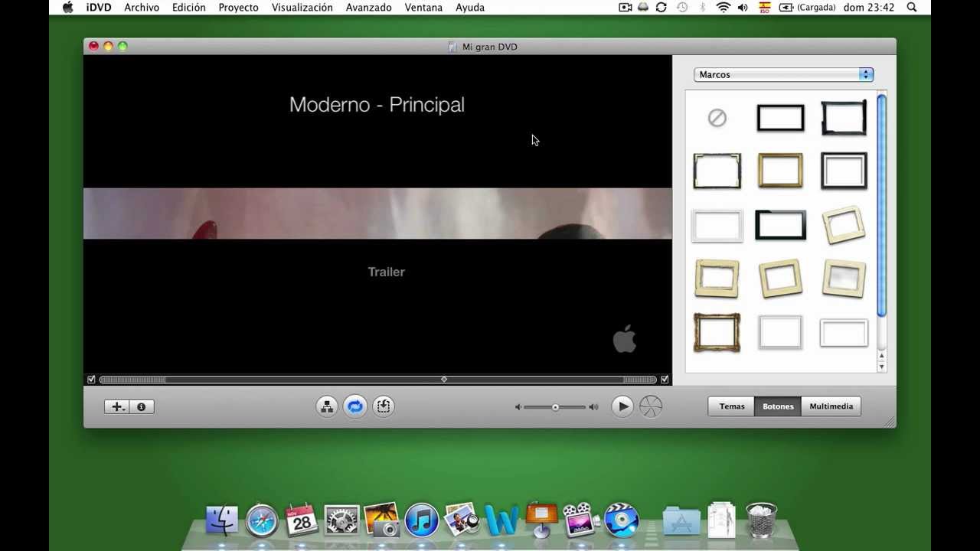Click the iDVD icon in the Dock
980x551 pixels.
621,520
